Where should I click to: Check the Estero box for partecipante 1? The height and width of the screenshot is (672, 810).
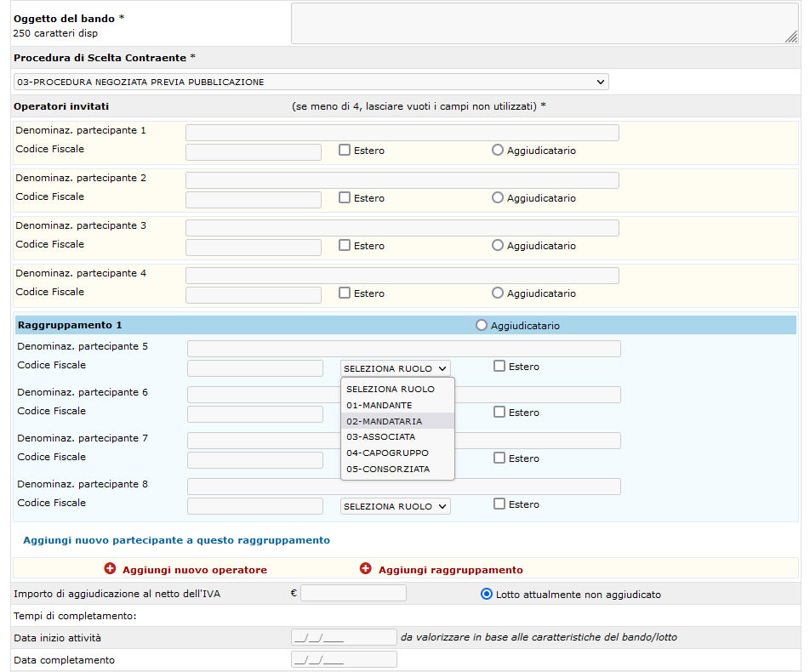click(x=345, y=150)
